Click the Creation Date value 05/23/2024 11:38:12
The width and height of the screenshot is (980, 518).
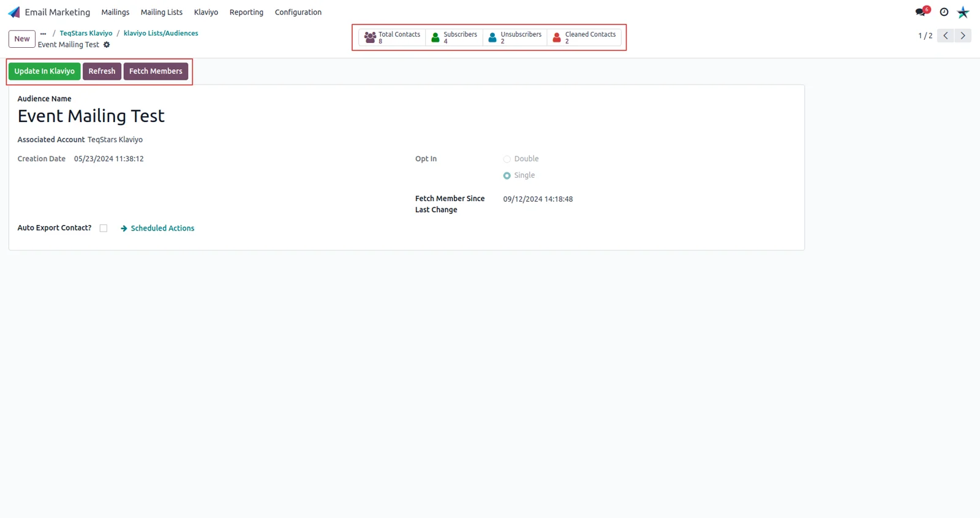tap(109, 159)
